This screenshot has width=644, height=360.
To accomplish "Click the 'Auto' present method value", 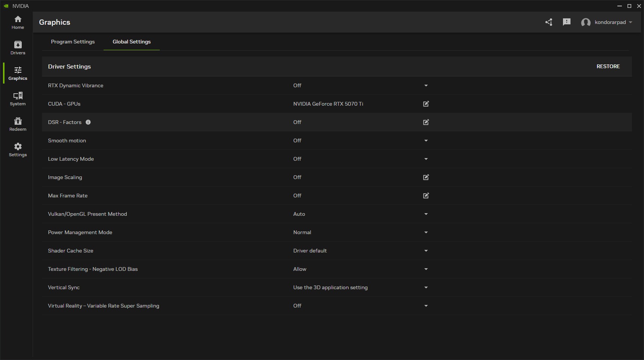I will click(299, 214).
